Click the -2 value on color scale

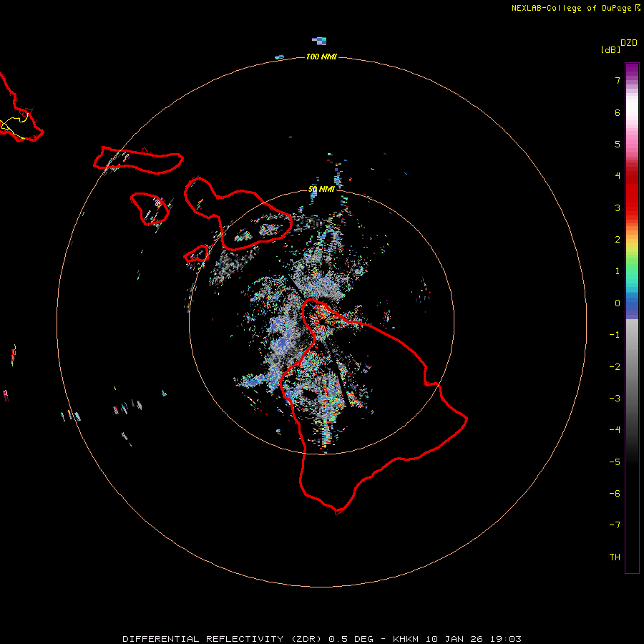pyautogui.click(x=615, y=367)
